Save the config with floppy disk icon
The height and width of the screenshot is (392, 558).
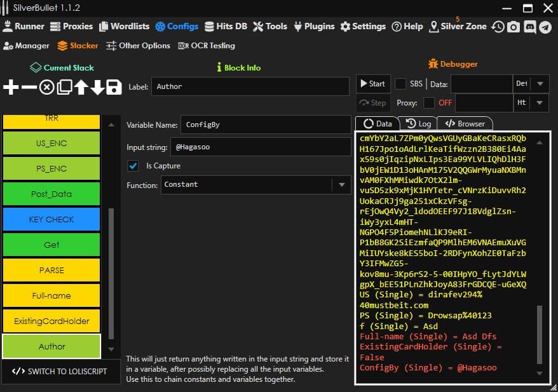click(114, 88)
